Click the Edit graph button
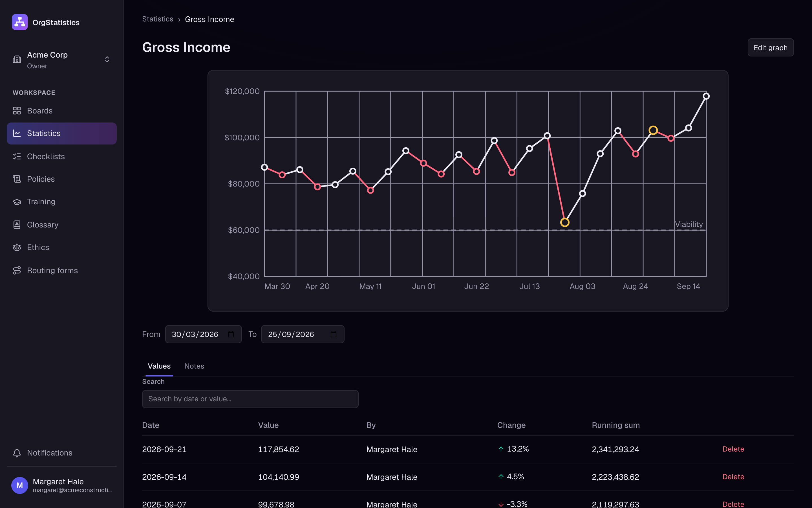812x508 pixels. [x=770, y=47]
